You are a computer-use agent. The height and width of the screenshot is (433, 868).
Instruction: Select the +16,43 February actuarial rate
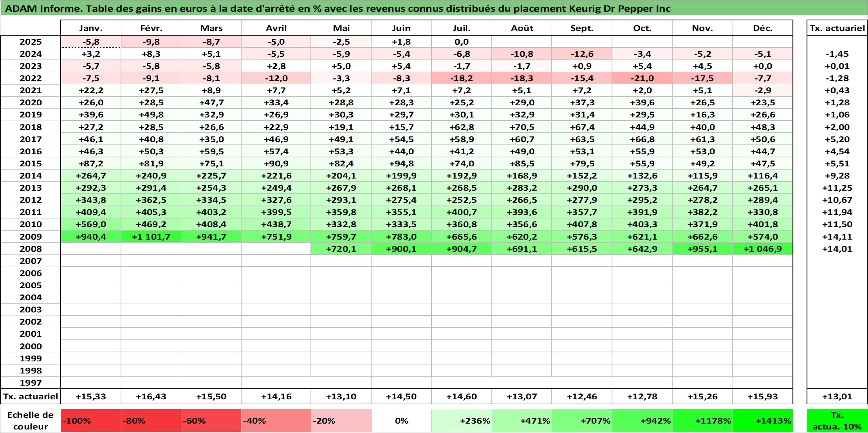click(151, 397)
